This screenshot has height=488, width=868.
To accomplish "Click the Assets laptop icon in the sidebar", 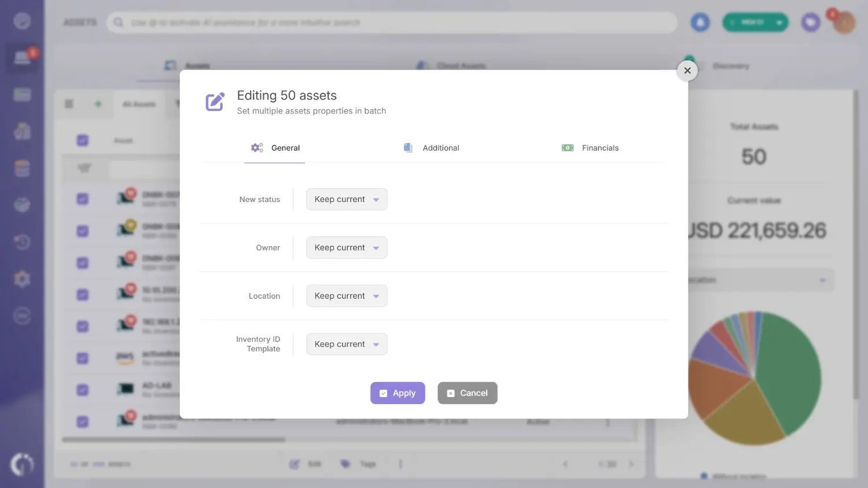I will click(x=22, y=58).
